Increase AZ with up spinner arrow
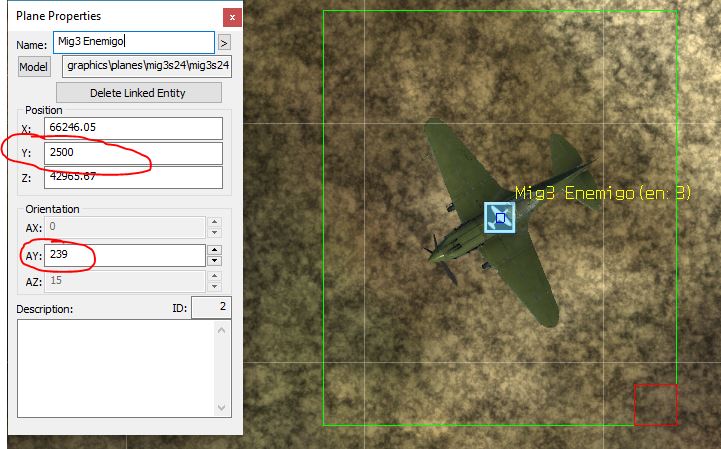The width and height of the screenshot is (721, 449). click(214, 276)
